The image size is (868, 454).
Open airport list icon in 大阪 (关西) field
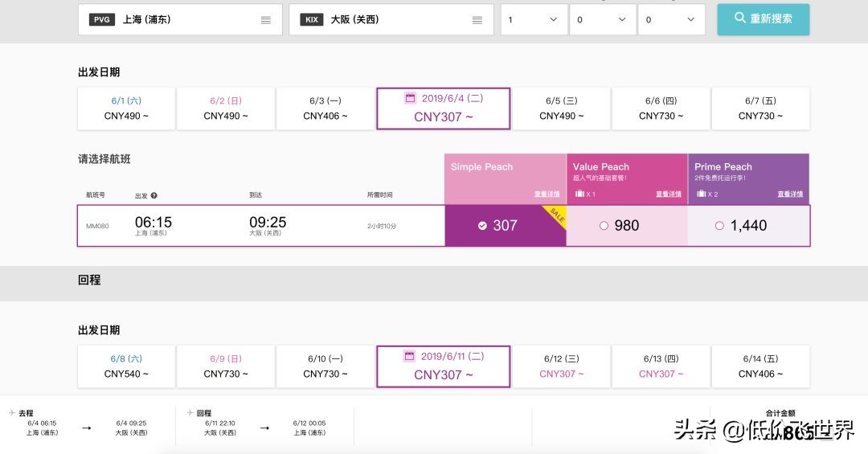(x=477, y=20)
